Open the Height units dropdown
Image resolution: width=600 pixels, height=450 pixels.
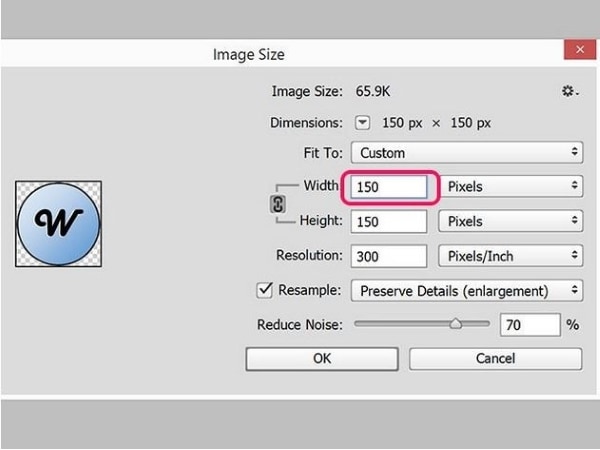[x=511, y=221]
